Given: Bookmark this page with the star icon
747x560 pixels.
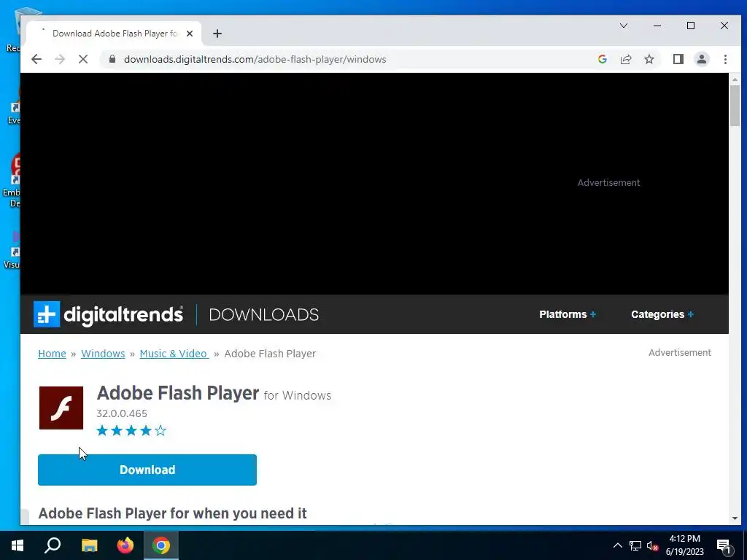Looking at the screenshot, I should (x=649, y=59).
